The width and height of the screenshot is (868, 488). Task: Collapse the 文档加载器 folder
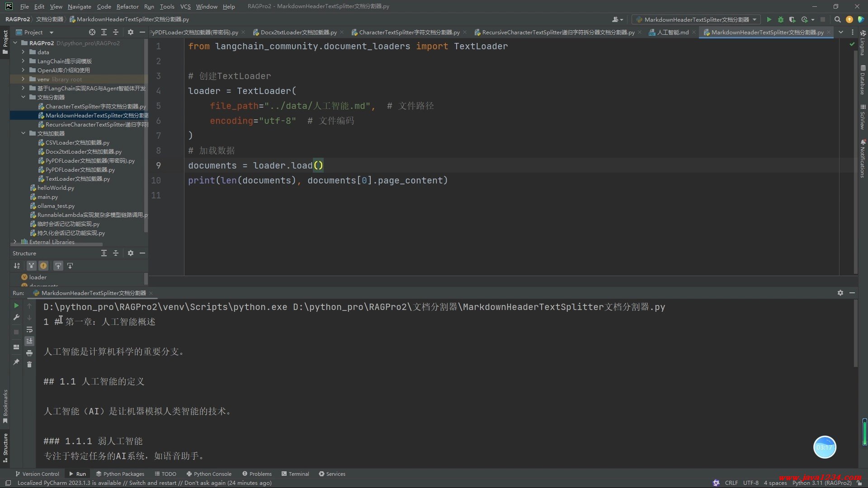coord(23,133)
